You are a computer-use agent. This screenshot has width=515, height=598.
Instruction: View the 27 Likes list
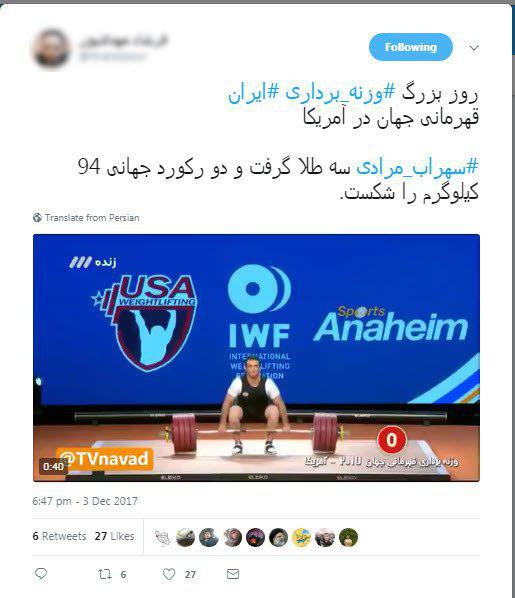click(114, 536)
